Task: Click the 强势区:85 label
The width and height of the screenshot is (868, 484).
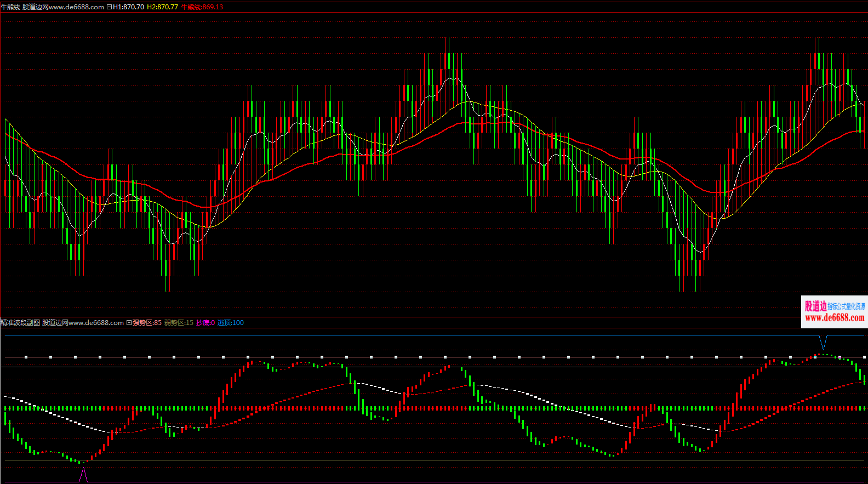Action: (x=147, y=323)
